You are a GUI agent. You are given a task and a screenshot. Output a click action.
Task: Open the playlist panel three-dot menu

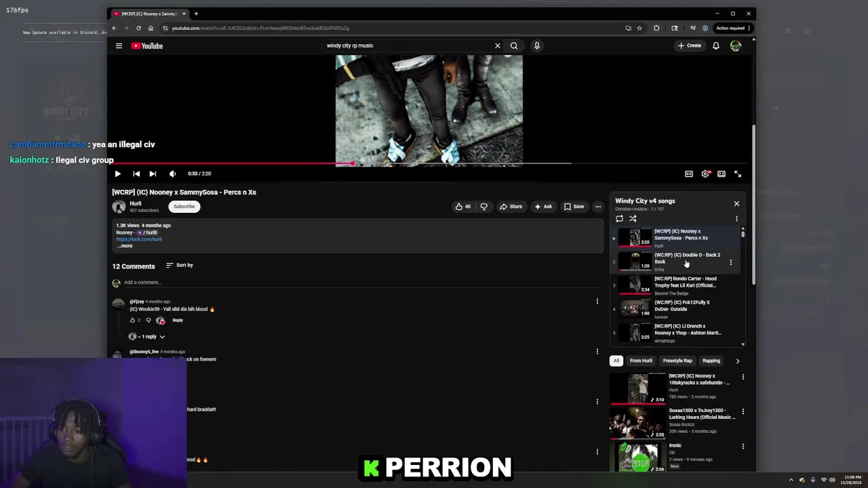[736, 219]
